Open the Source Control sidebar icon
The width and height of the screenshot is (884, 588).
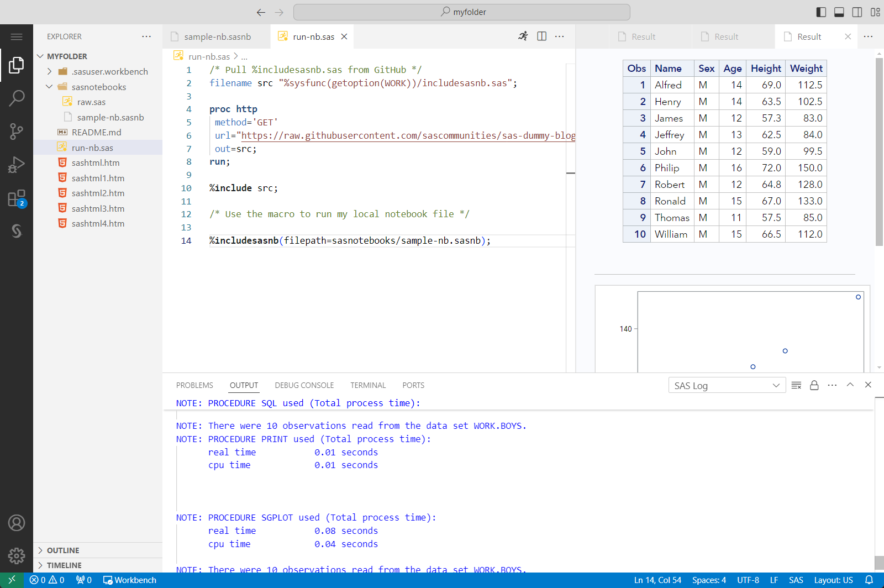pyautogui.click(x=17, y=131)
